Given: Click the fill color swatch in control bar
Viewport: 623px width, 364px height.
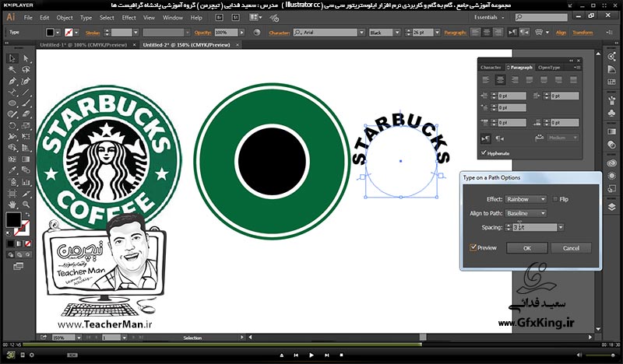Looking at the screenshot, I should click(x=50, y=33).
